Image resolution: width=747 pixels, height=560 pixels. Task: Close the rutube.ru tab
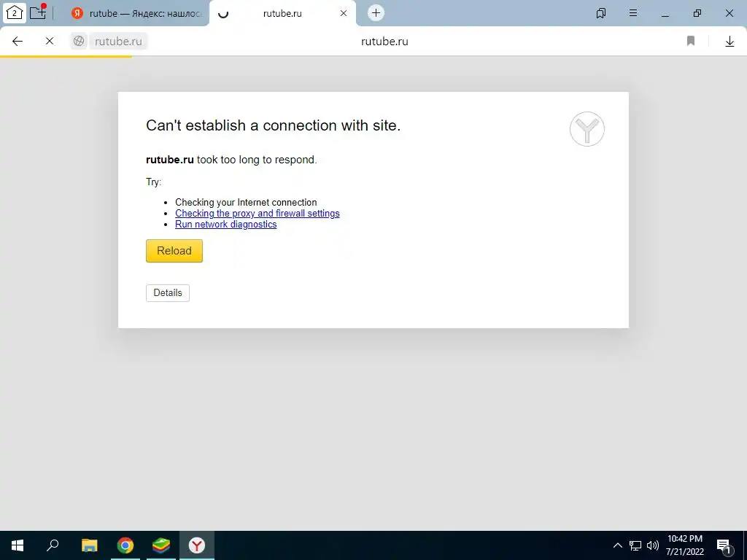344,13
